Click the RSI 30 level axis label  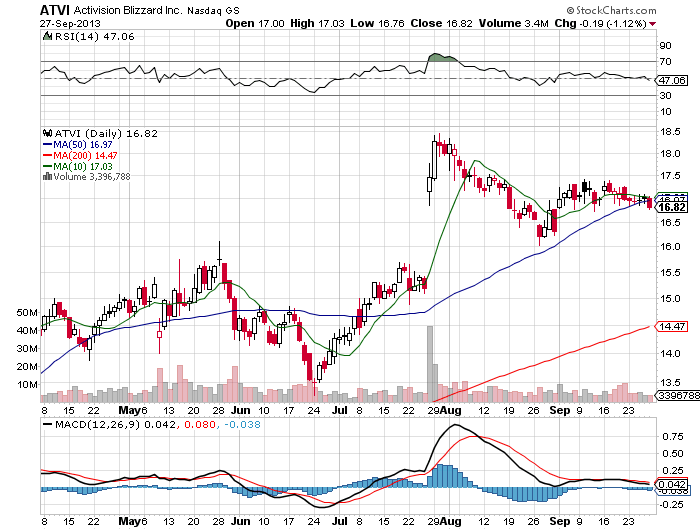pyautogui.click(x=666, y=96)
